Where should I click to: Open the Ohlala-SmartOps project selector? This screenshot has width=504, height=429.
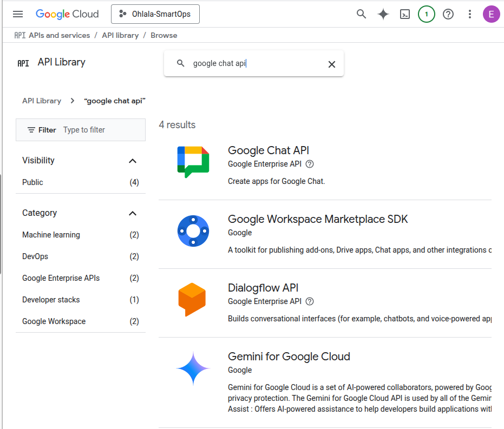pos(155,14)
